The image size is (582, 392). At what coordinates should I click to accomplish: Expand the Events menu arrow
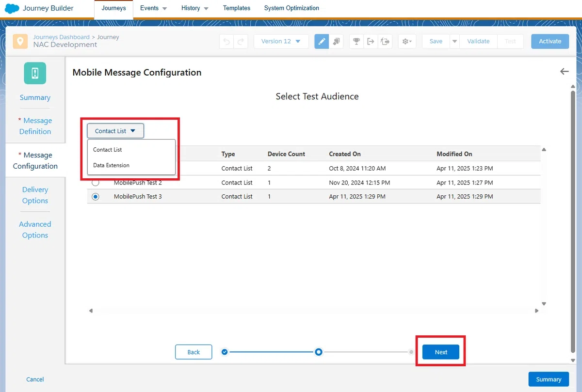[x=164, y=9]
